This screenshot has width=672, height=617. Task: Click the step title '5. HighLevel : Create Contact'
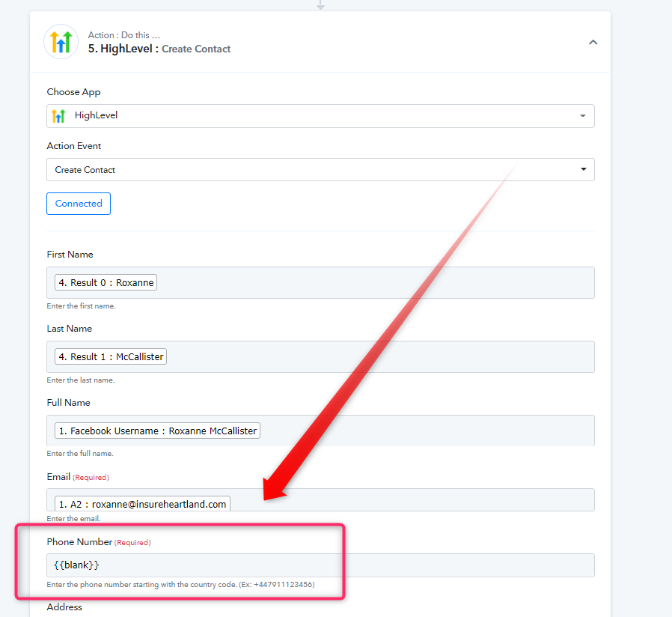(159, 49)
